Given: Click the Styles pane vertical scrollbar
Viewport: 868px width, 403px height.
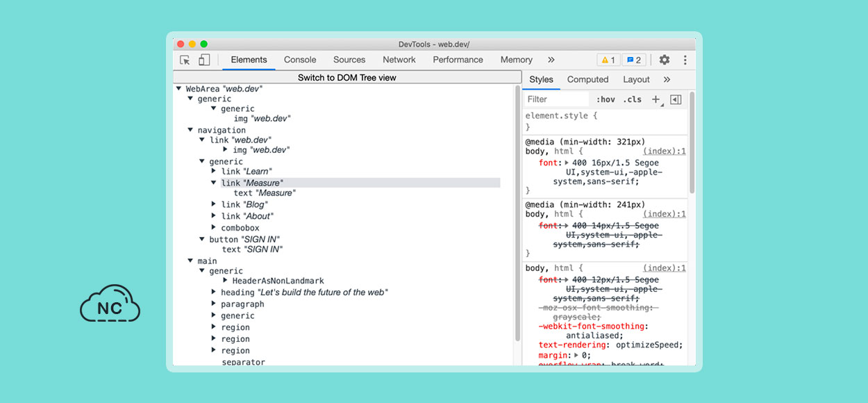Looking at the screenshot, I should point(692,142).
